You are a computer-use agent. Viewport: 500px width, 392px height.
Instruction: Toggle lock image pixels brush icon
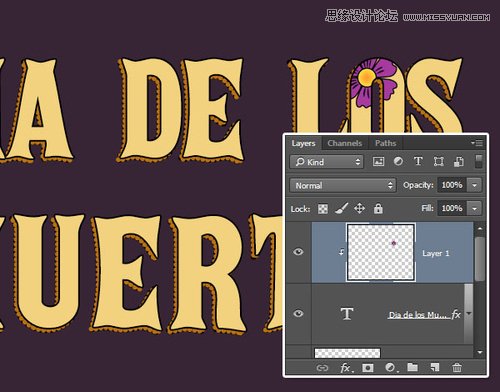click(x=341, y=209)
